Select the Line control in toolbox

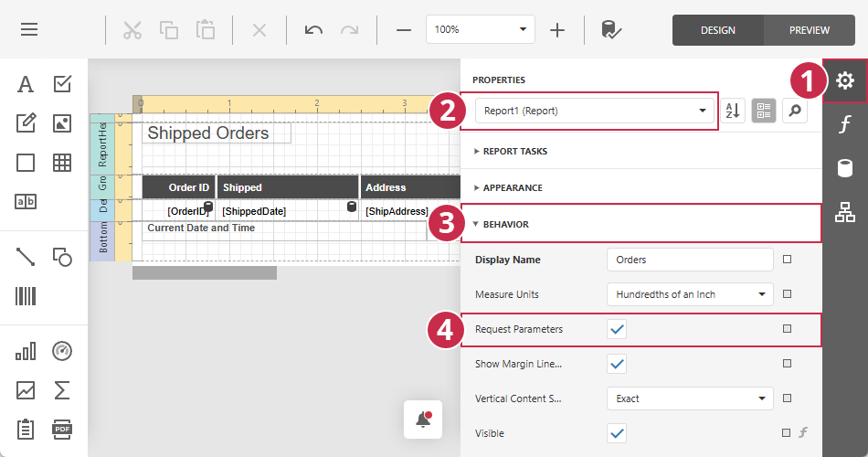26,257
